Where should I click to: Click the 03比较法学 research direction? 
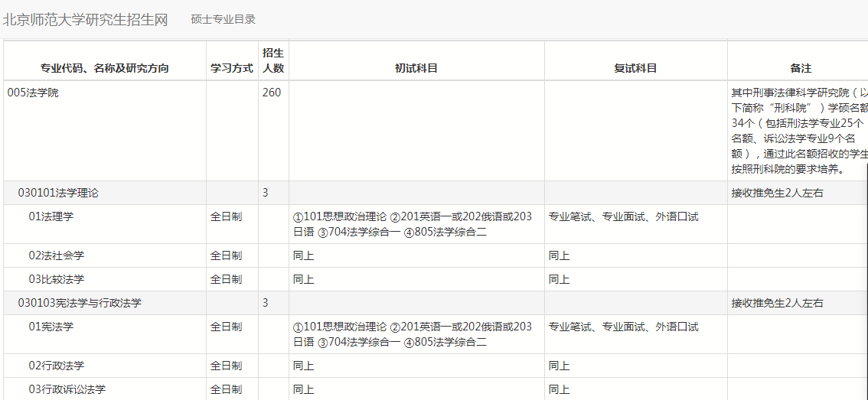[57, 279]
